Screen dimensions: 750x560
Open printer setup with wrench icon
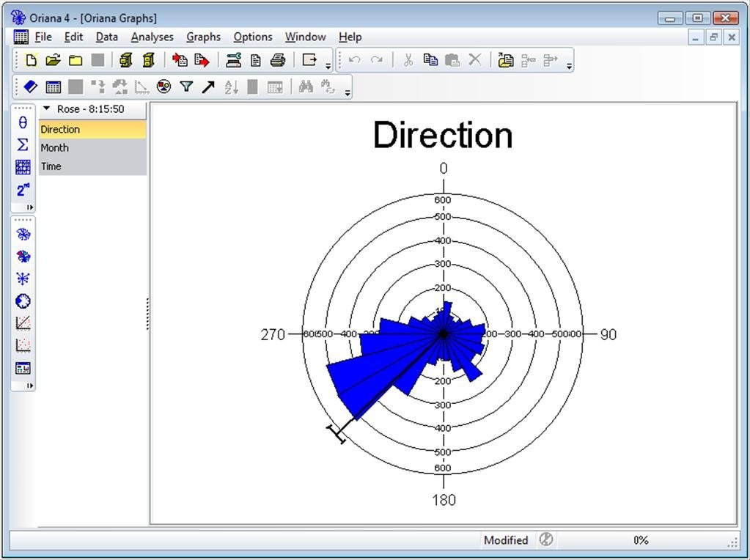click(x=233, y=60)
